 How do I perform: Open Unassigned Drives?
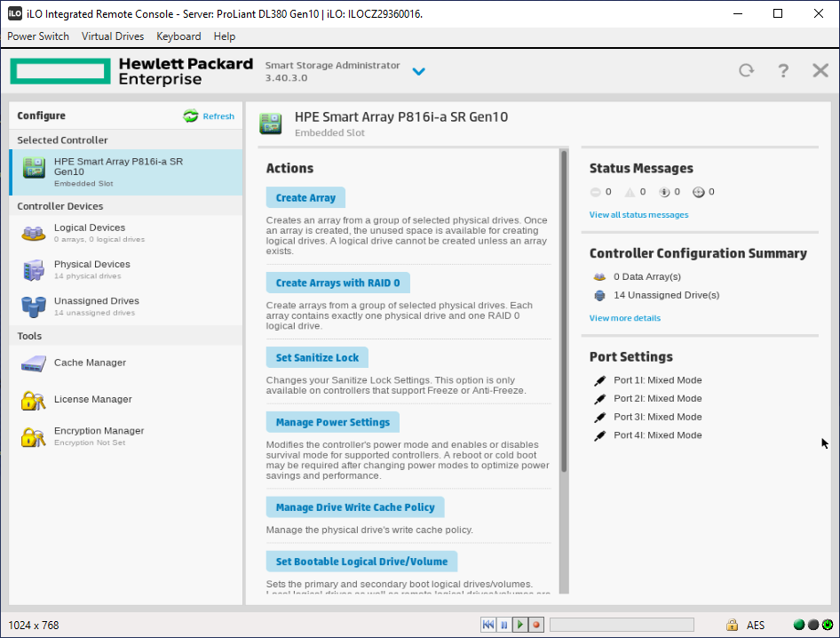click(x=126, y=307)
